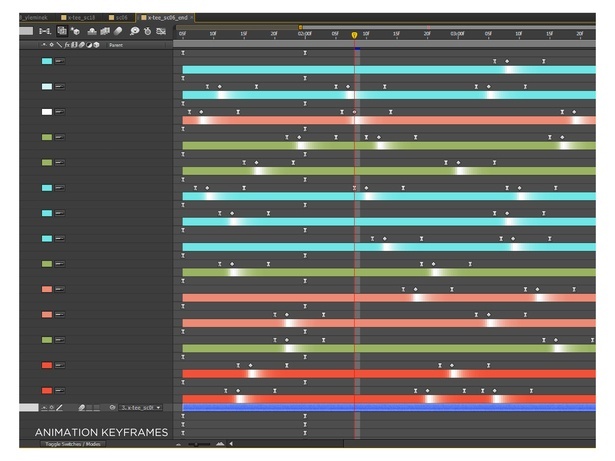Toggle the Motion Blur toolbar switch
Viewport: 615px width, 461px height.
[118, 32]
